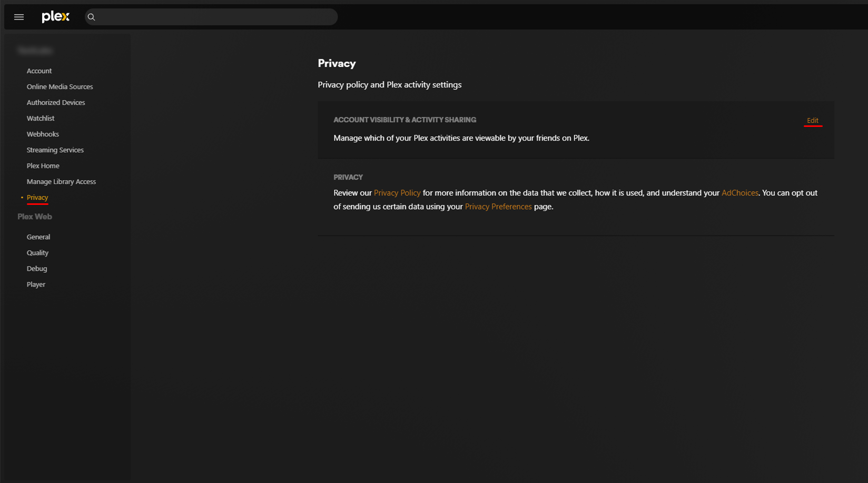Open Account settings

click(x=39, y=71)
